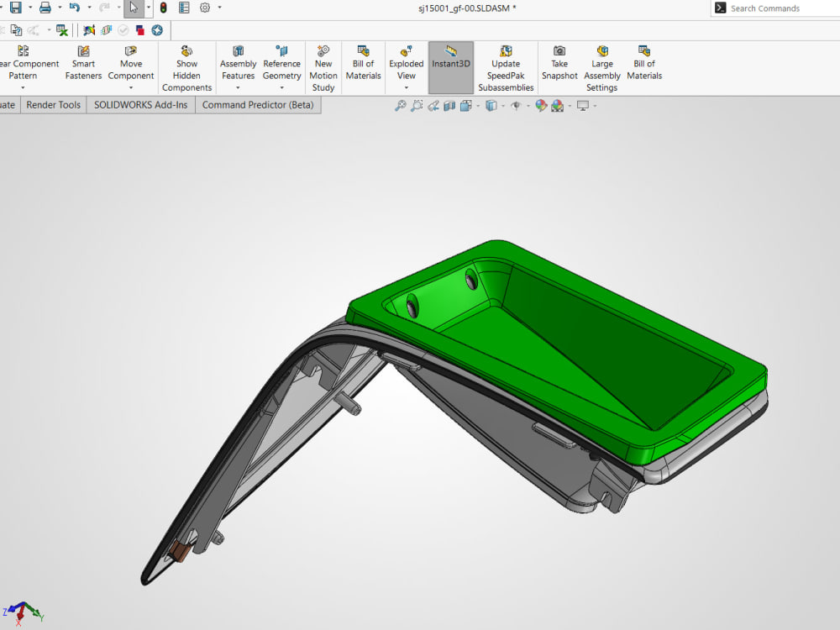Image resolution: width=840 pixels, height=630 pixels.
Task: Click the rainbow analysis icon in second toolbar
Action: [x=89, y=30]
